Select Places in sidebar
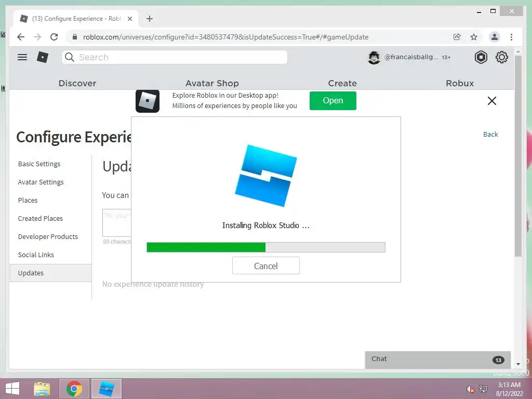Screen dimensions: 532x399 pos(28,200)
